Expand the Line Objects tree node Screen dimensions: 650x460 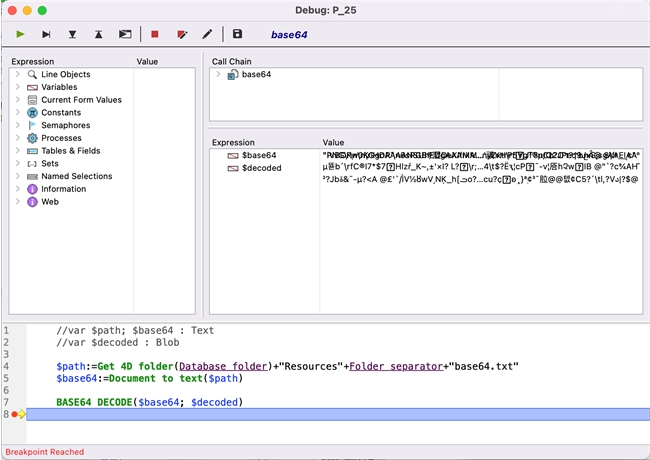click(18, 75)
